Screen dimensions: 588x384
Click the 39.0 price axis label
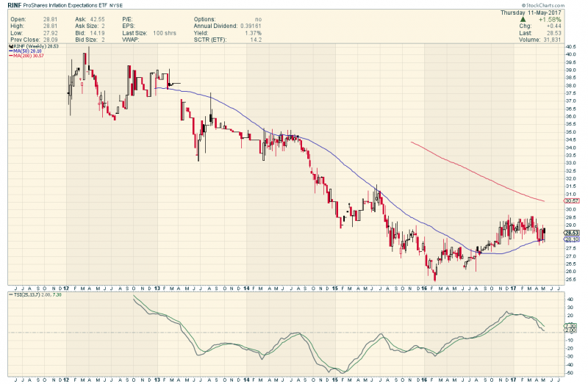(x=572, y=70)
